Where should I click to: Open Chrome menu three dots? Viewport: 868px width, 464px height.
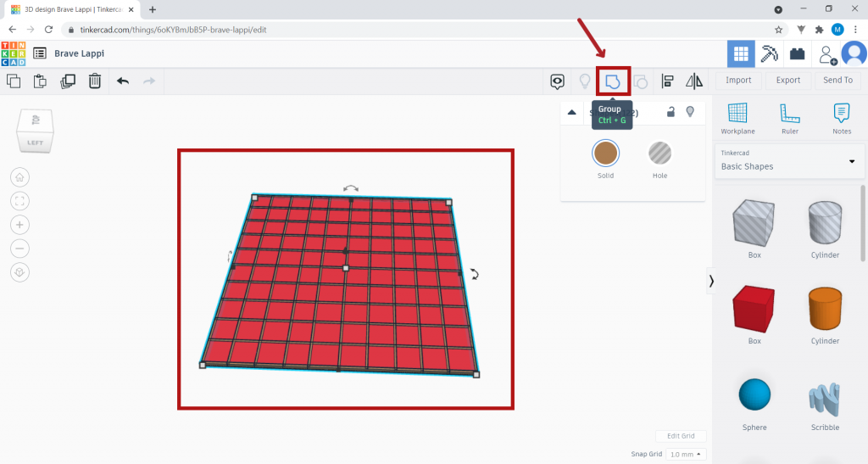856,30
